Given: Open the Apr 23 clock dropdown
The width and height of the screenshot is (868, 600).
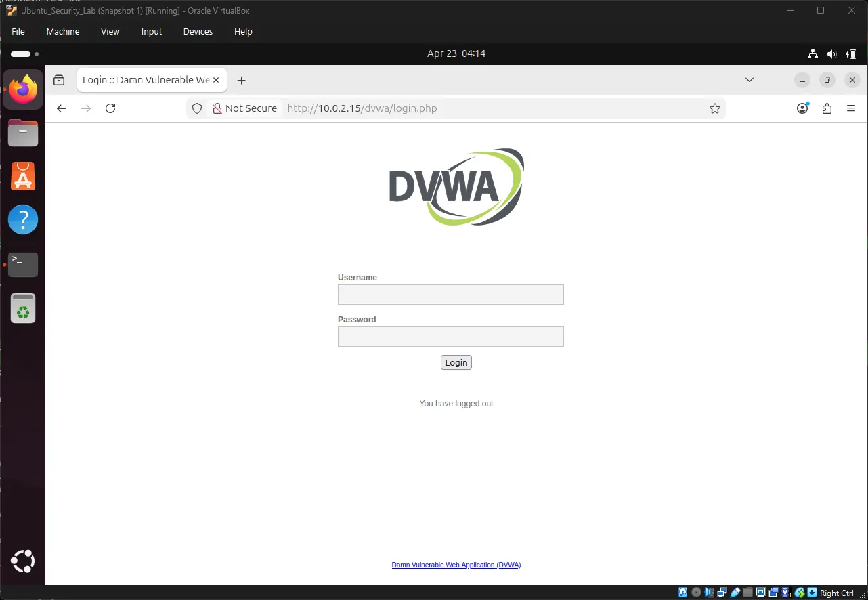Looking at the screenshot, I should click(456, 53).
